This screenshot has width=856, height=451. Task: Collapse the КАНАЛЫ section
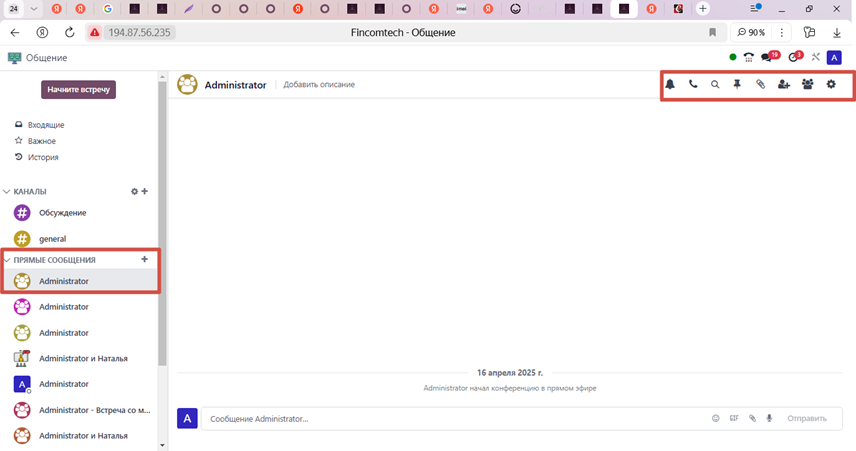[x=7, y=191]
